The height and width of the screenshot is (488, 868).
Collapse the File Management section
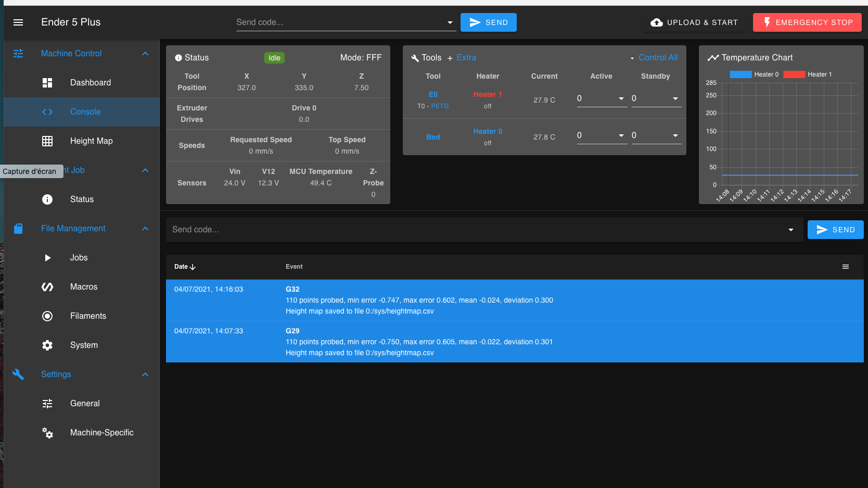[145, 229]
